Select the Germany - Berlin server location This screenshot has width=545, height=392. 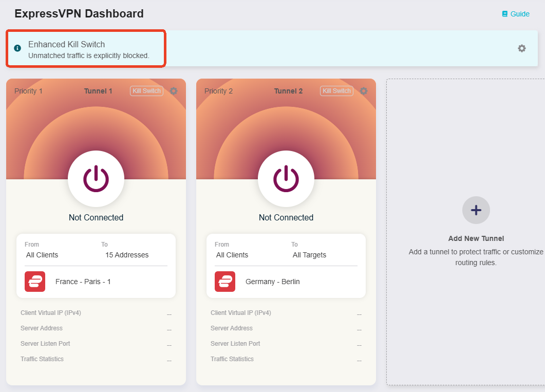[272, 282]
